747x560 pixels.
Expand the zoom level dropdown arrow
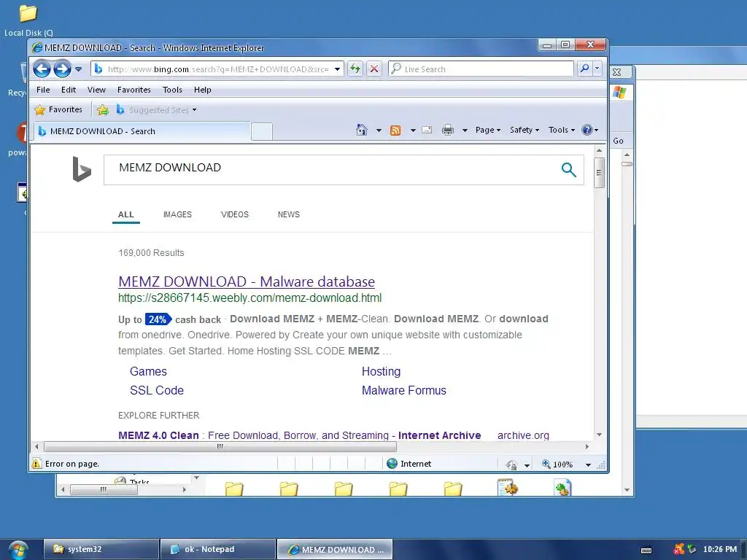[589, 464]
